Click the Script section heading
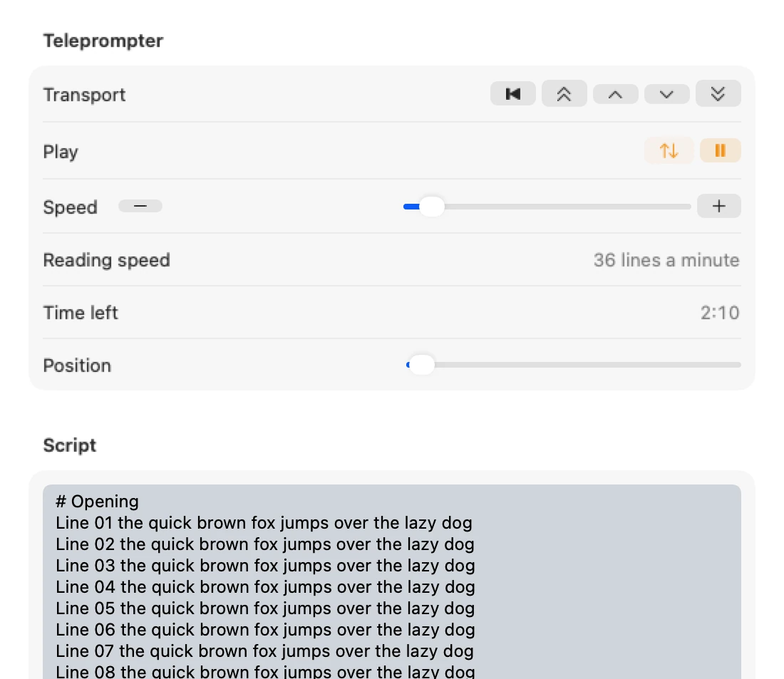784x679 pixels. pos(70,445)
